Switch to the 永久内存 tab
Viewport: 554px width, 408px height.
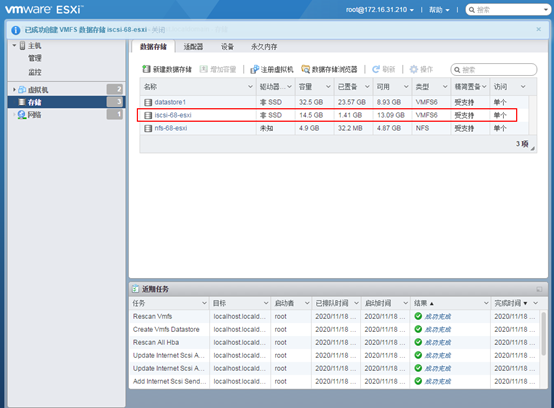pyautogui.click(x=264, y=47)
